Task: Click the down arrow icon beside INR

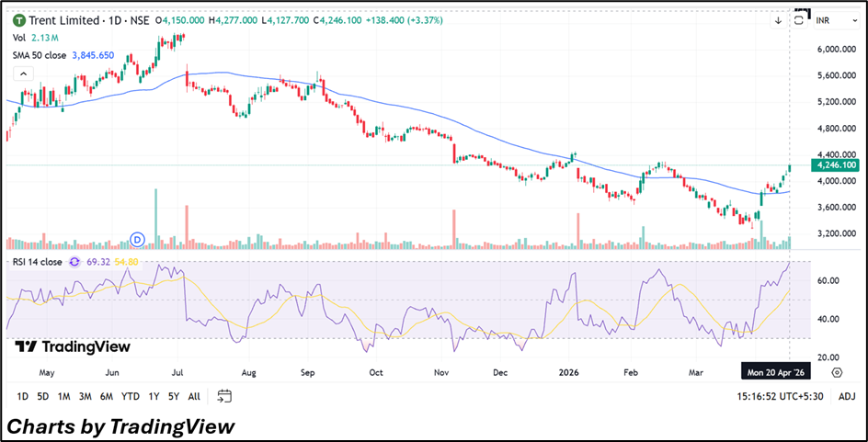Action: (778, 20)
